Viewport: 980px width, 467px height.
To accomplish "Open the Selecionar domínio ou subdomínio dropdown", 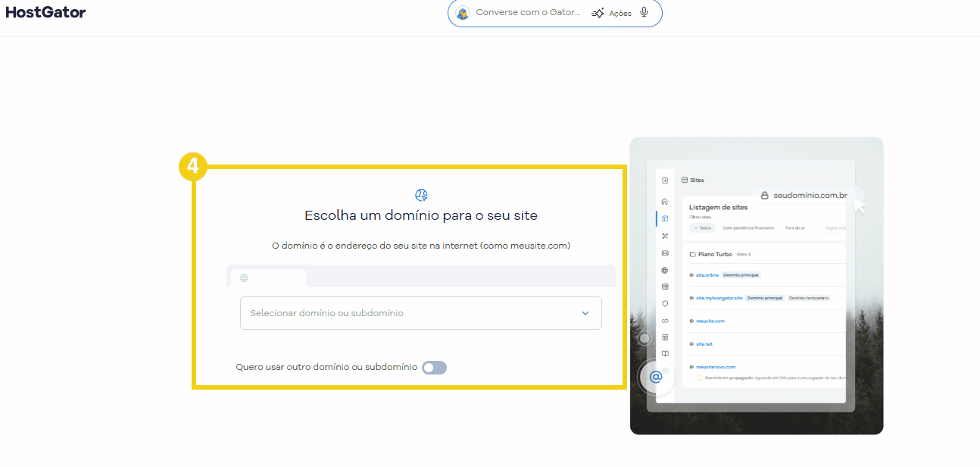I will pyautogui.click(x=421, y=313).
